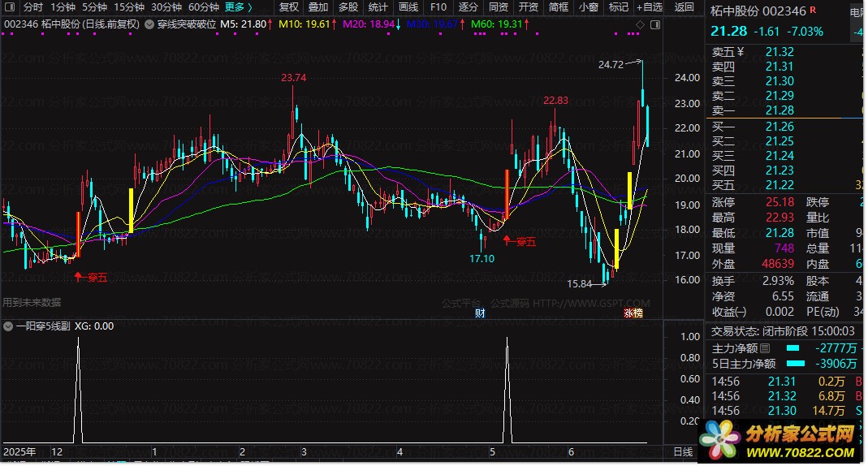
Task: Click the second 穿五 signal arrow near May
Action: pyautogui.click(x=507, y=240)
